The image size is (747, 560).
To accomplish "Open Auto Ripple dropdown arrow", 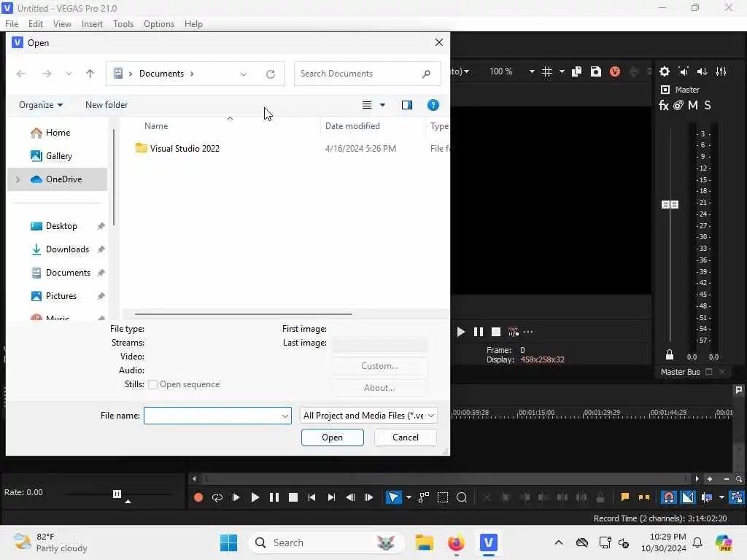I will 721,497.
